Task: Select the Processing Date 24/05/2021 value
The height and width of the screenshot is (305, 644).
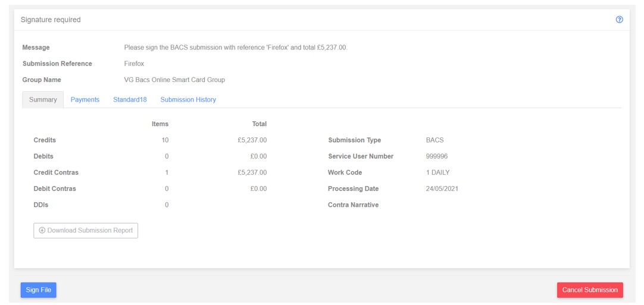Action: [442, 189]
